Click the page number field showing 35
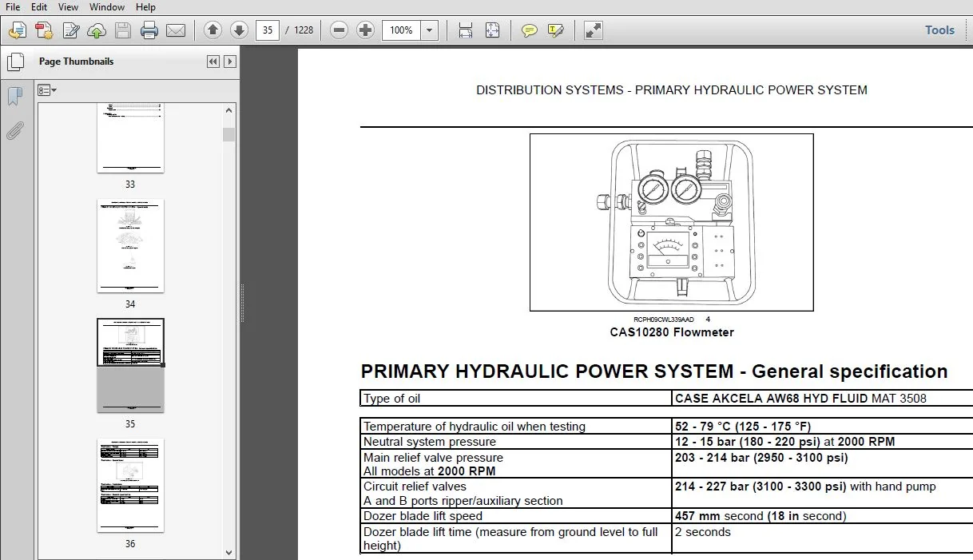973x560 pixels. (x=268, y=30)
